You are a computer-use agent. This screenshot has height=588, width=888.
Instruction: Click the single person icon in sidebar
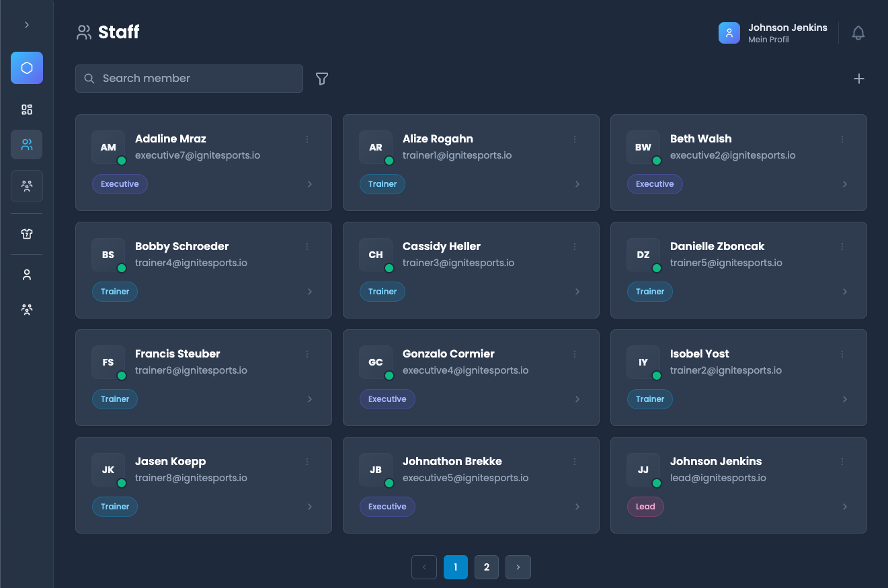pos(27,275)
